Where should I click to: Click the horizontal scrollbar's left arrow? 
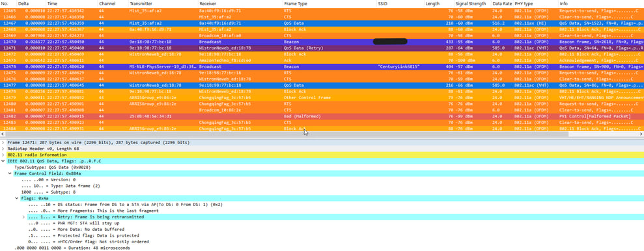pos(3,134)
